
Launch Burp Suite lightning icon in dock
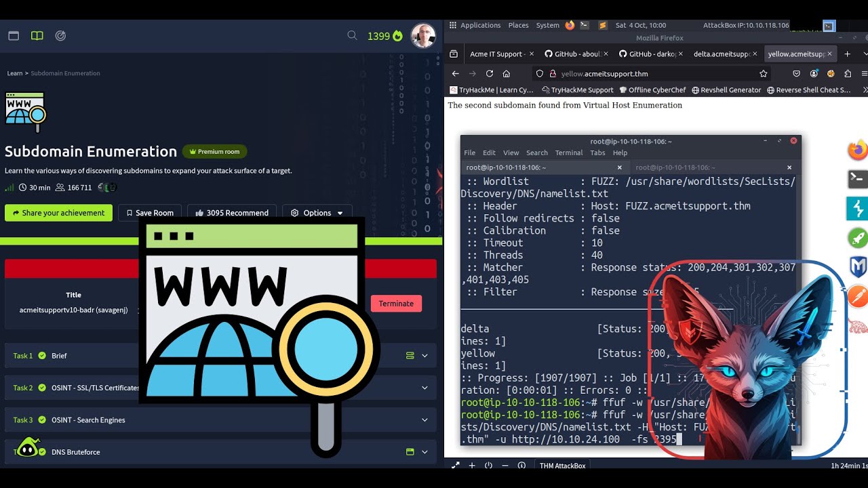tap(858, 208)
